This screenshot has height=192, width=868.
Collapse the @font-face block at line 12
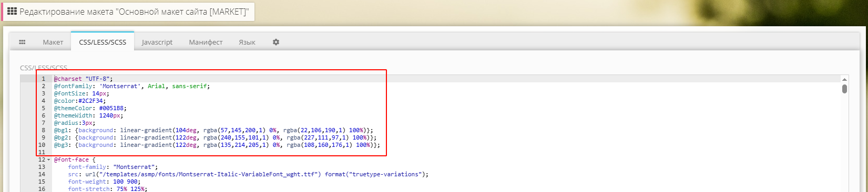pos(48,159)
